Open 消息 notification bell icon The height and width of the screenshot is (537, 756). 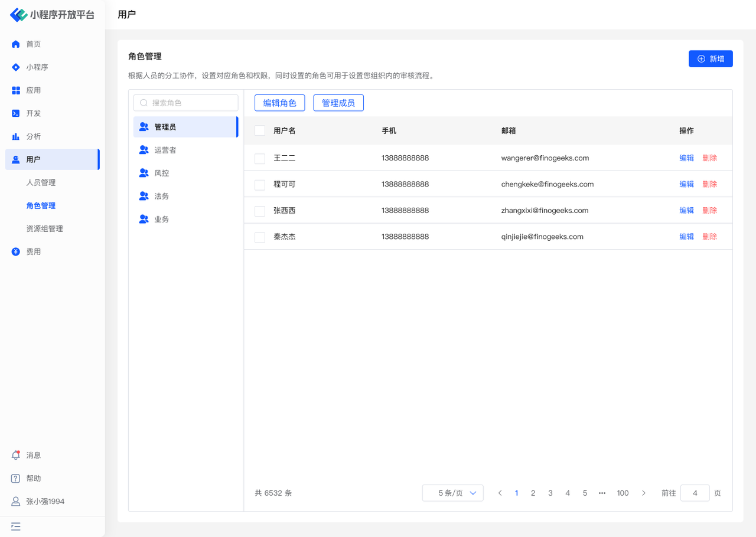16,456
